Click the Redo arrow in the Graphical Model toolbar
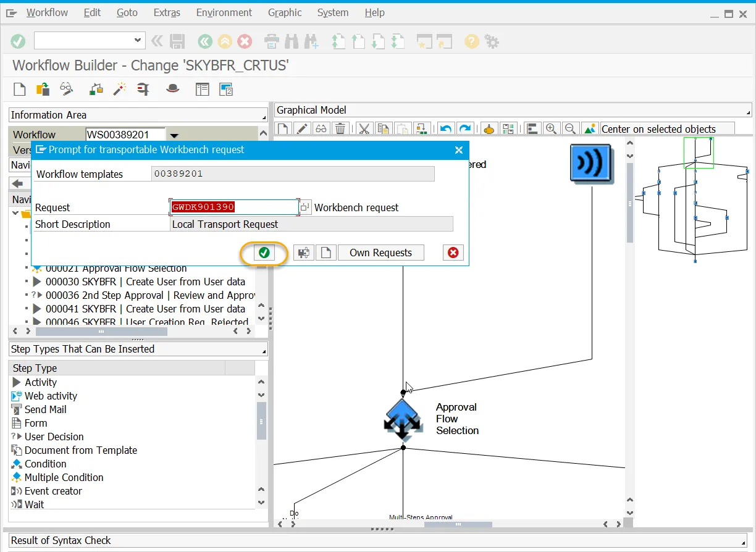 (464, 128)
